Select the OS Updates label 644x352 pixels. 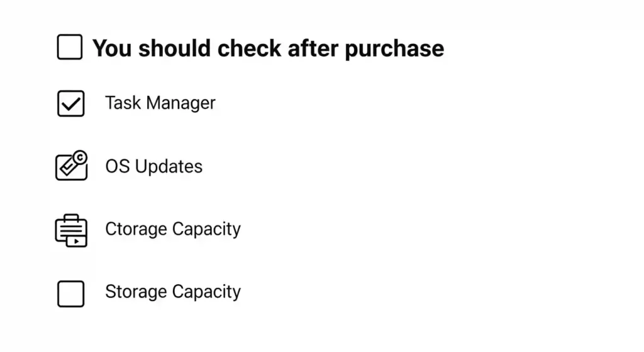click(154, 166)
